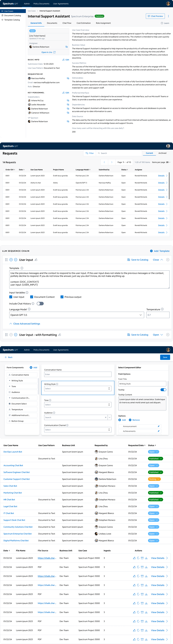This screenshot has width=173, height=644.
Task: Sort use cases by Requested Date
Action: click(137, 445)
